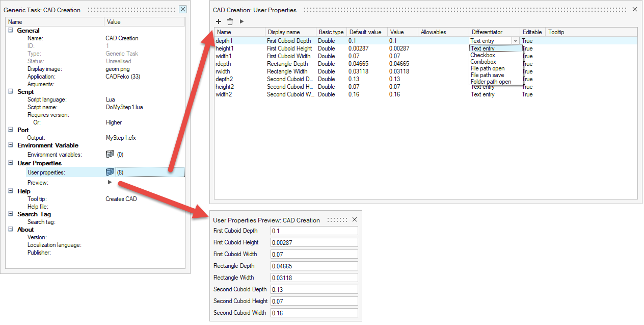Choose File path open option
This screenshot has width=644, height=325.
tap(487, 68)
